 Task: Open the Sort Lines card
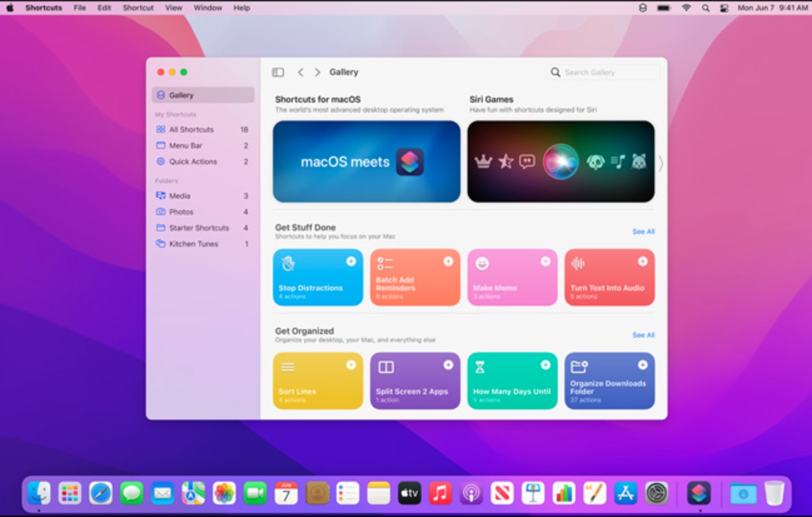click(x=318, y=381)
